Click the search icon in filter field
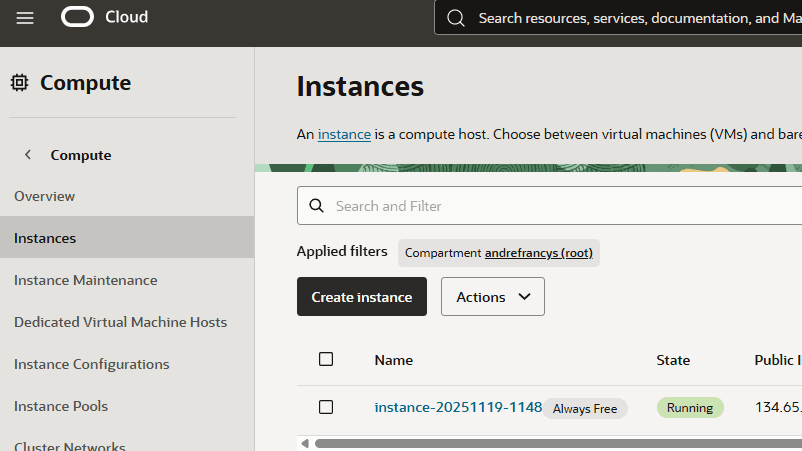 click(316, 206)
